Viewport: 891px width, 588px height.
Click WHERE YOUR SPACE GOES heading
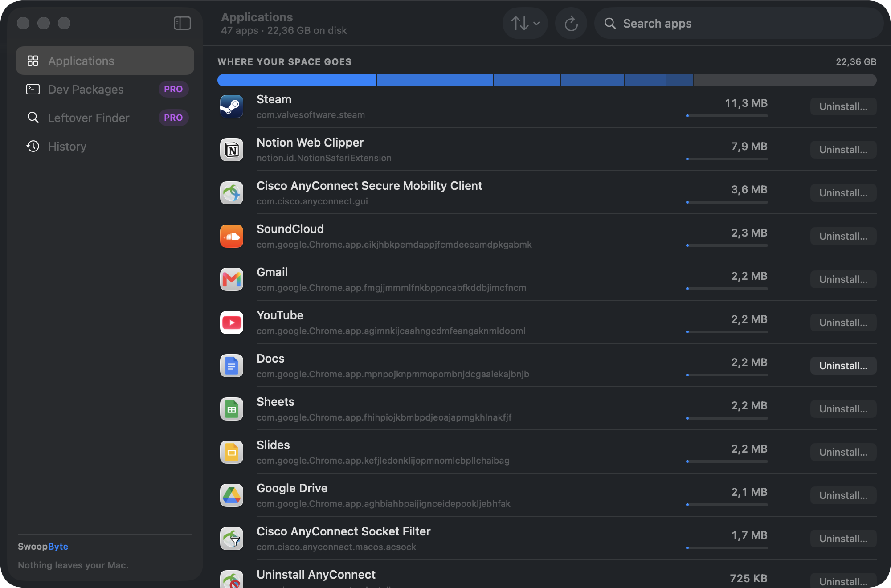pyautogui.click(x=285, y=62)
